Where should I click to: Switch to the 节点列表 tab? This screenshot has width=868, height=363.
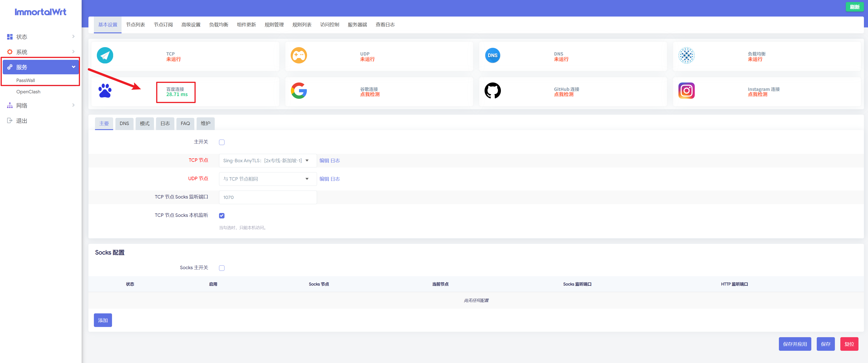pyautogui.click(x=135, y=24)
